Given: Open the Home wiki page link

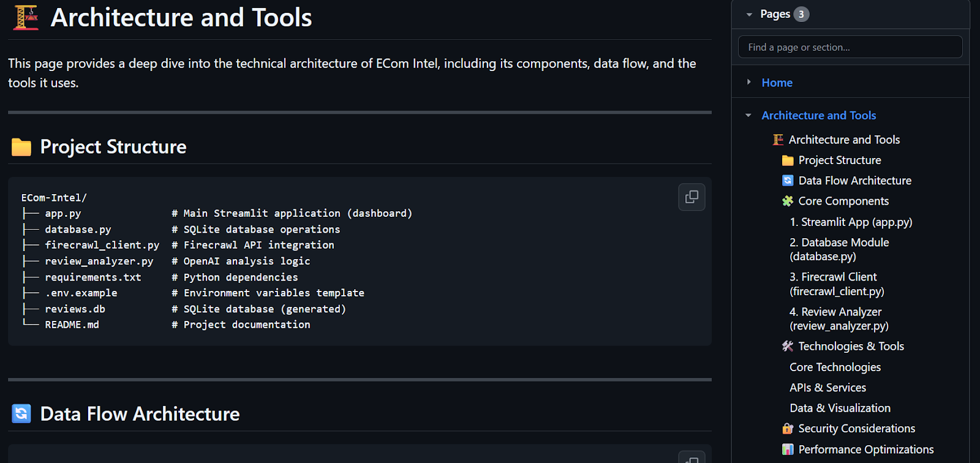Looking at the screenshot, I should pyautogui.click(x=777, y=83).
